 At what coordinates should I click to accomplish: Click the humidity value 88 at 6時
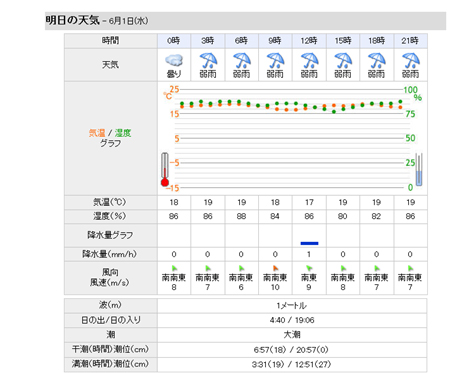241,216
